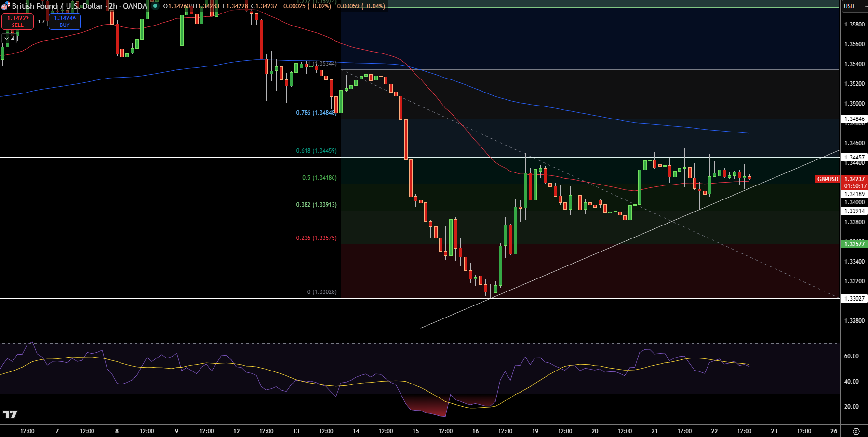This screenshot has width=868, height=437.
Task: Open chart settings gear icon at bottom right
Action: [x=856, y=431]
